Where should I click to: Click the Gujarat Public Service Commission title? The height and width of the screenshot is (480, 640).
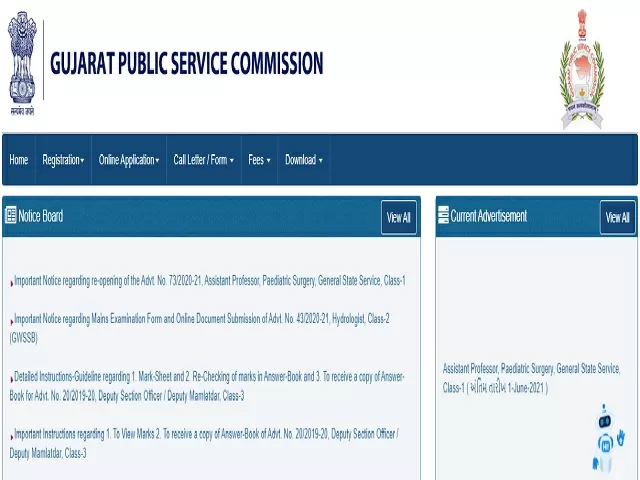[x=187, y=63]
